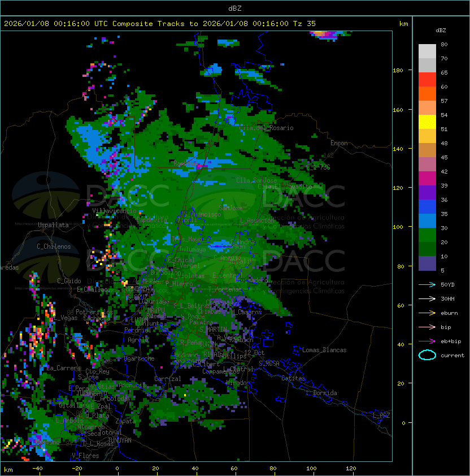Click the Perdriel place label
Screen dimensions: 470x476
(138, 330)
